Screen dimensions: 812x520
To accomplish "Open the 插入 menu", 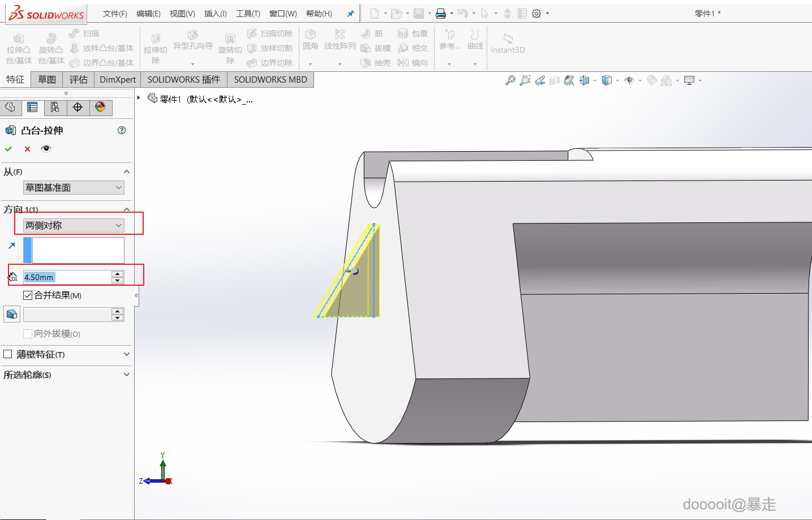I will (215, 14).
